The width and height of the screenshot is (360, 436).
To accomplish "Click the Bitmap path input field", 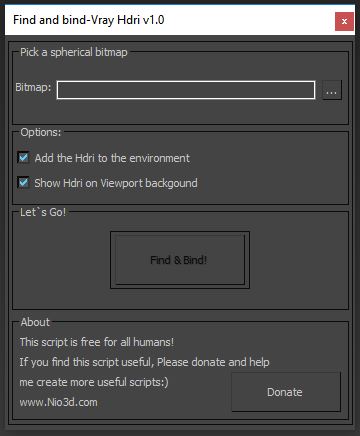I will [186, 90].
